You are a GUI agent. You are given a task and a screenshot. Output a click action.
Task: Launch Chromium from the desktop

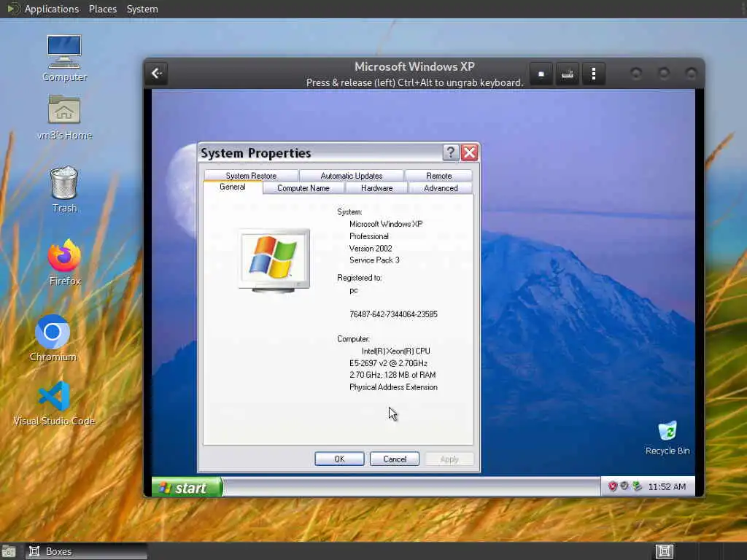53,338
